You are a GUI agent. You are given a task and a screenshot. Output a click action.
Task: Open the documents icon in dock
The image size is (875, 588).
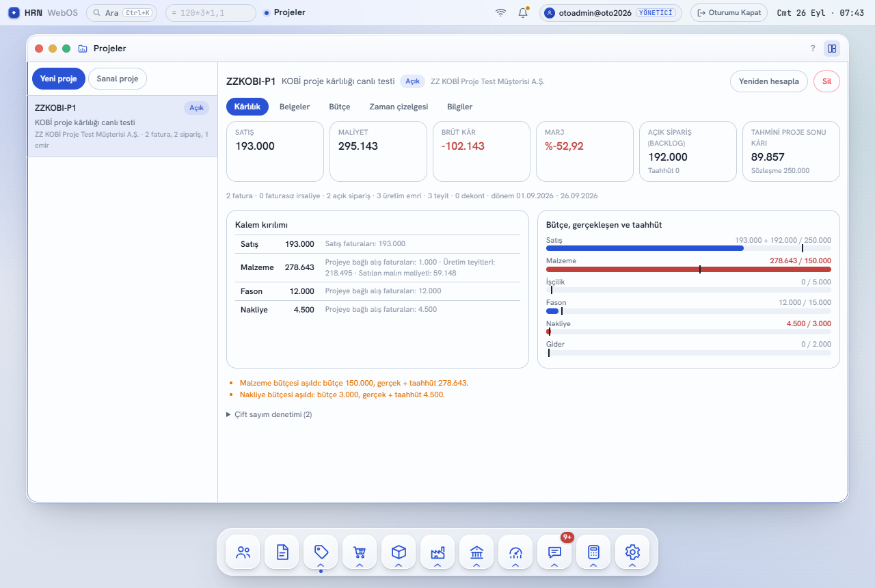(x=282, y=552)
